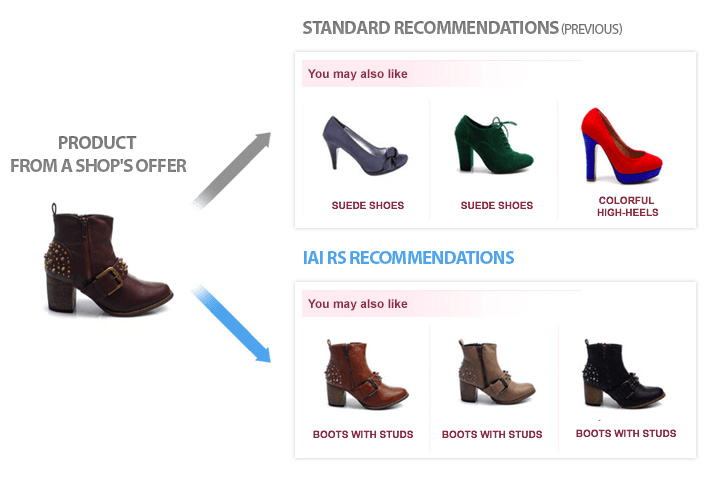Click the gray arrow pointing to standard recommendations
The height and width of the screenshot is (480, 710).
point(231,170)
